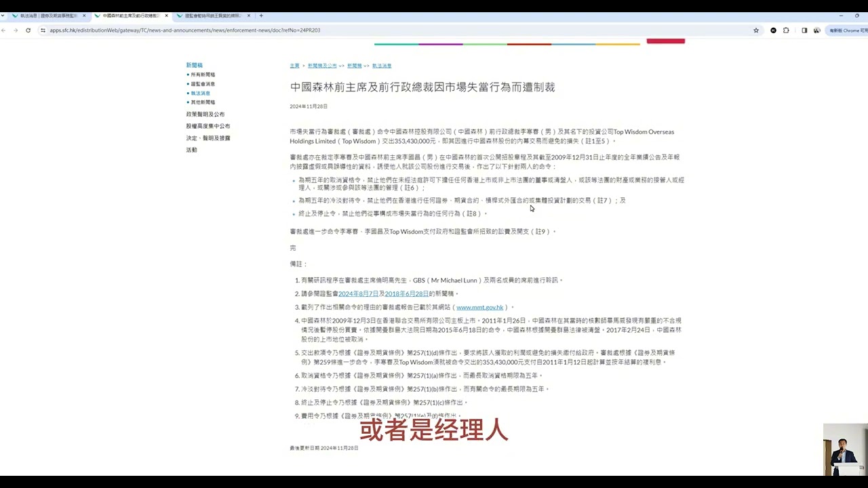Bookmark this page with the star icon
Screen dimensions: 868x488
(x=756, y=30)
